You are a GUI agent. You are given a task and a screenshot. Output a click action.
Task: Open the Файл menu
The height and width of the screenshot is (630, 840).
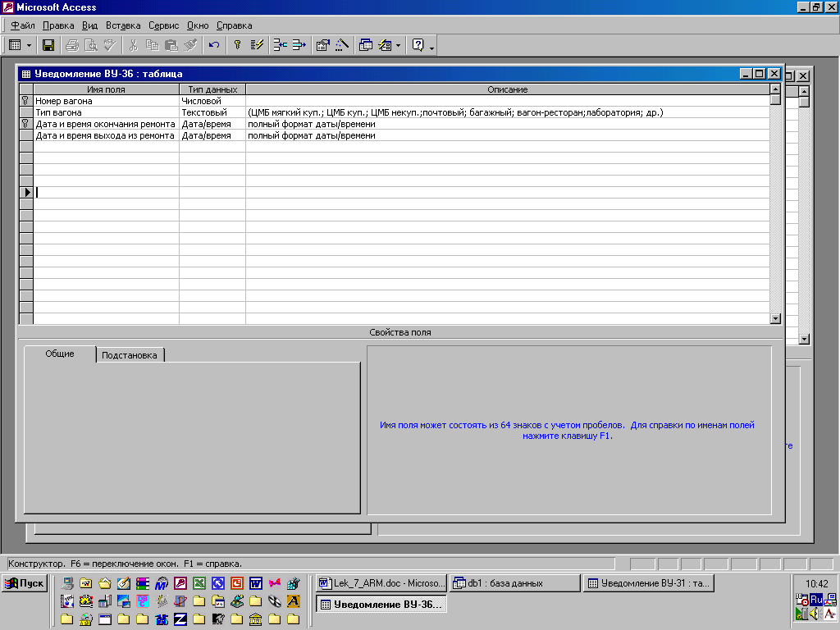pos(22,25)
